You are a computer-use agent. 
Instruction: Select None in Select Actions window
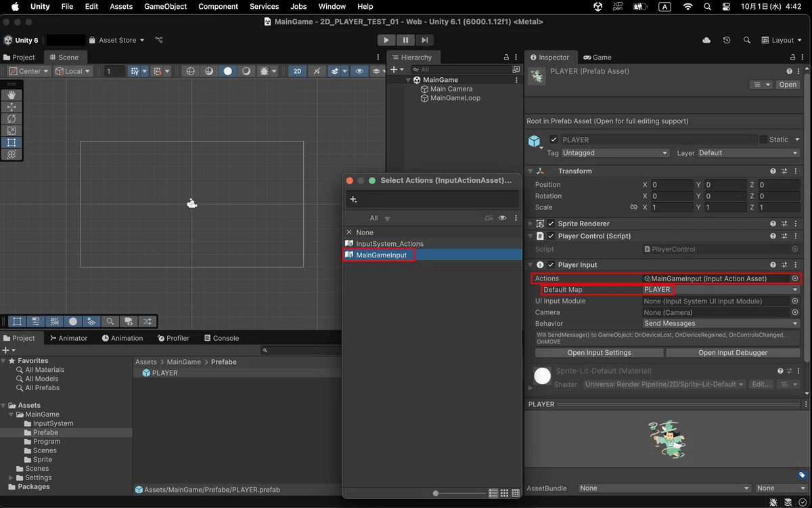(x=432, y=232)
